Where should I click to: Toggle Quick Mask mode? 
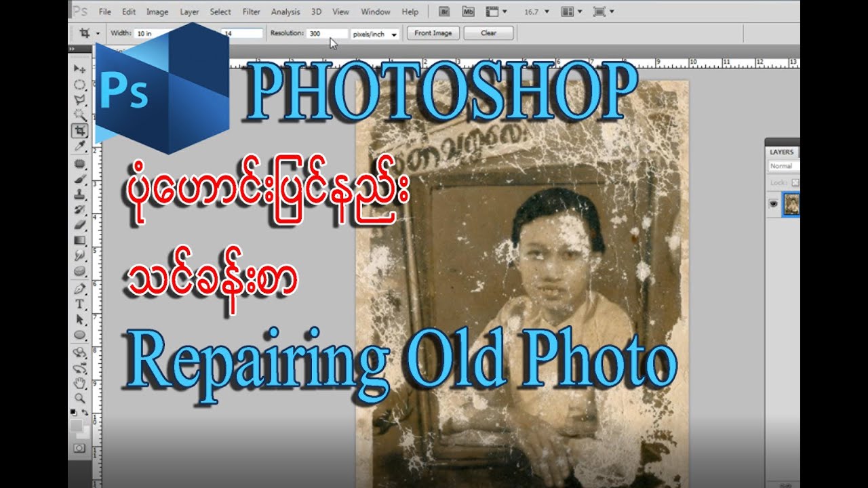(x=79, y=448)
